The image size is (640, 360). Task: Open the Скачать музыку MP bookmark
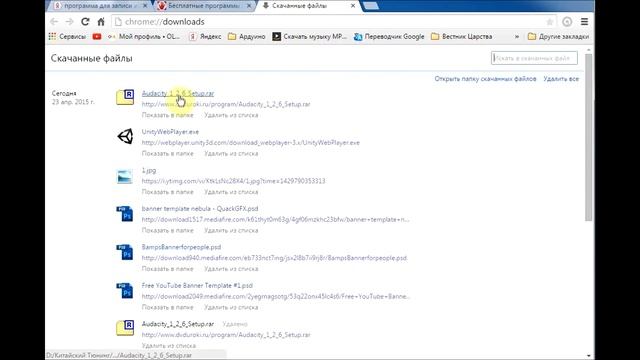(x=309, y=36)
